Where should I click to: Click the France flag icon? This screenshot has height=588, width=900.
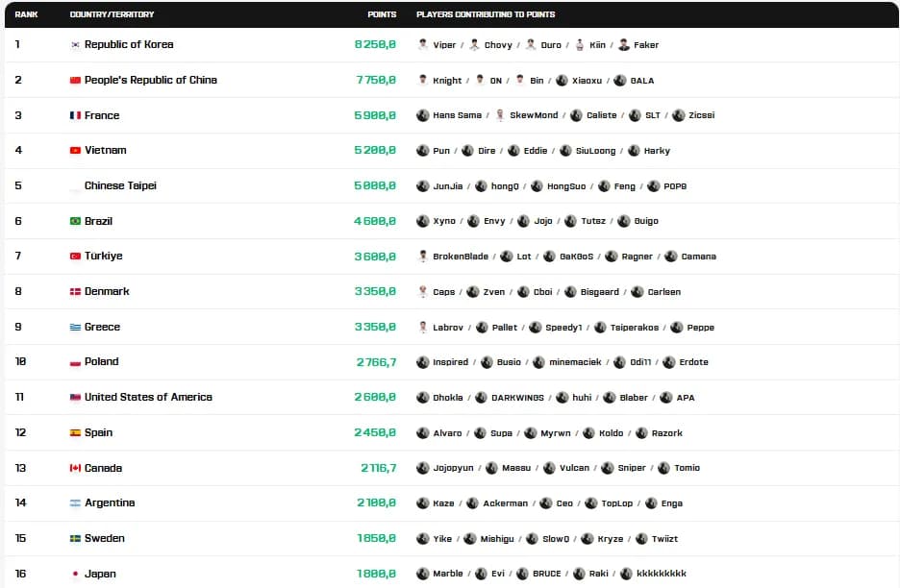75,115
